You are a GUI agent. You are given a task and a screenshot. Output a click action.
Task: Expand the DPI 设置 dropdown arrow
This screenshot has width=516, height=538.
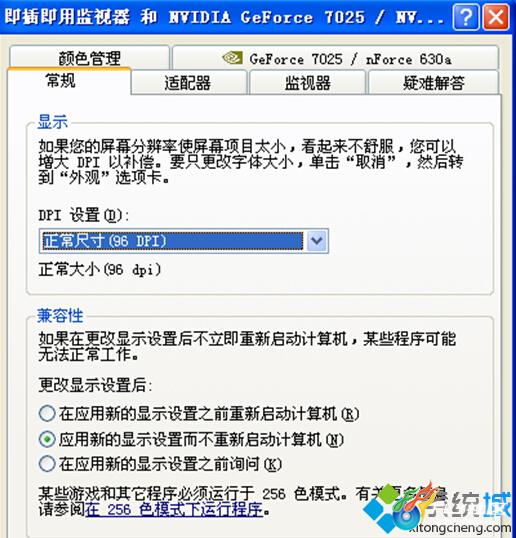(x=317, y=241)
